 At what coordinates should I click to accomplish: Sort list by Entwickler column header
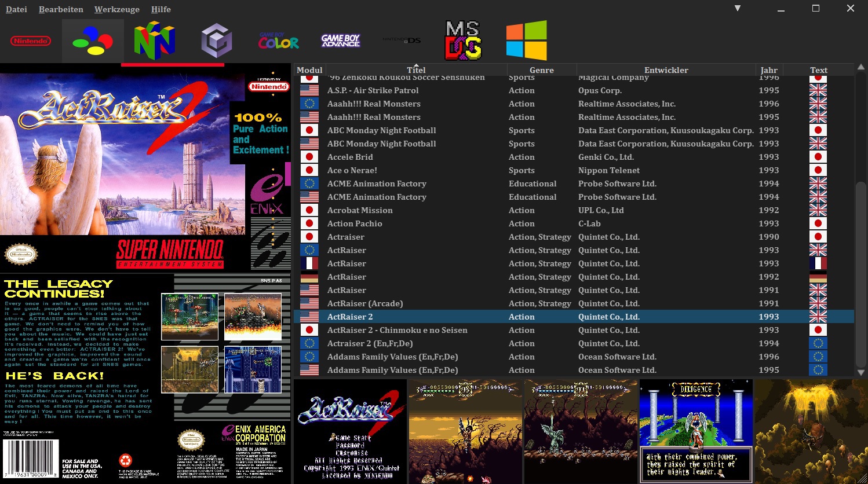(666, 70)
